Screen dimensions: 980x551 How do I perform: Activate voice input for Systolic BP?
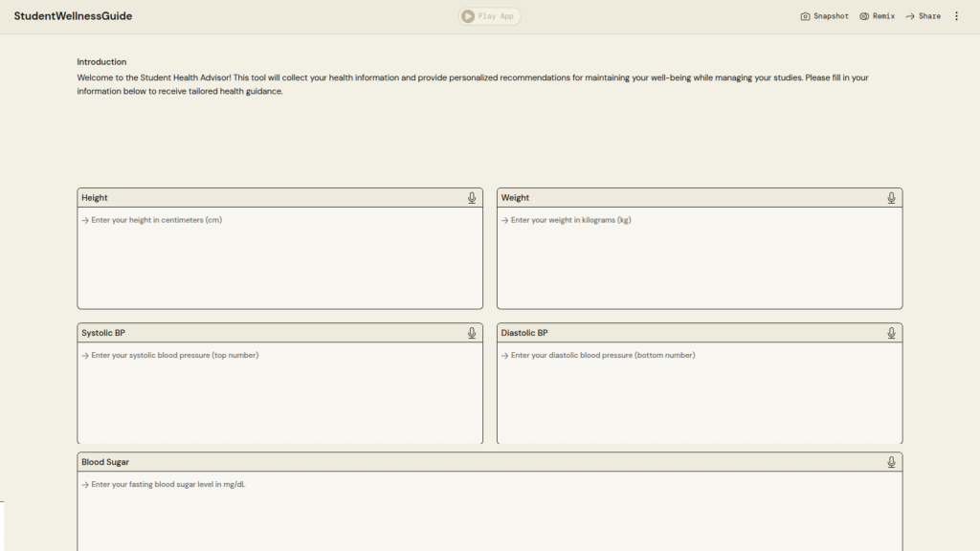(472, 333)
